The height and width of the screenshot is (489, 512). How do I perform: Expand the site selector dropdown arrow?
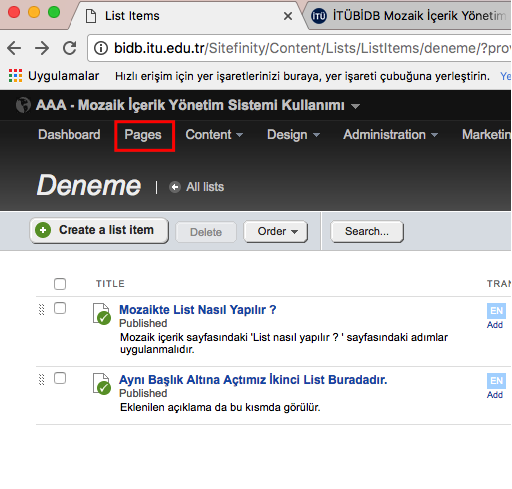pos(355,106)
